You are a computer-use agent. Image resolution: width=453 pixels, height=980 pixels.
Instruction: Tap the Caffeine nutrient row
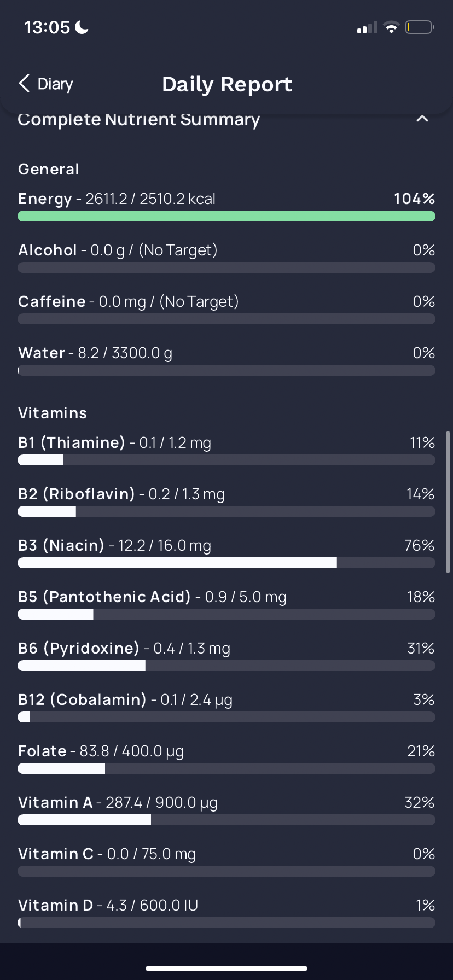(x=226, y=310)
